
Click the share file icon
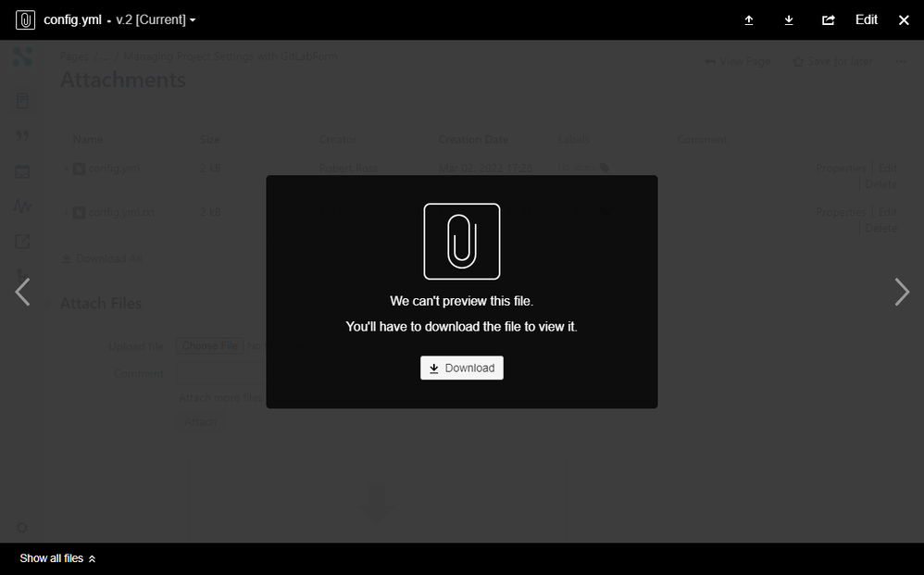(828, 20)
